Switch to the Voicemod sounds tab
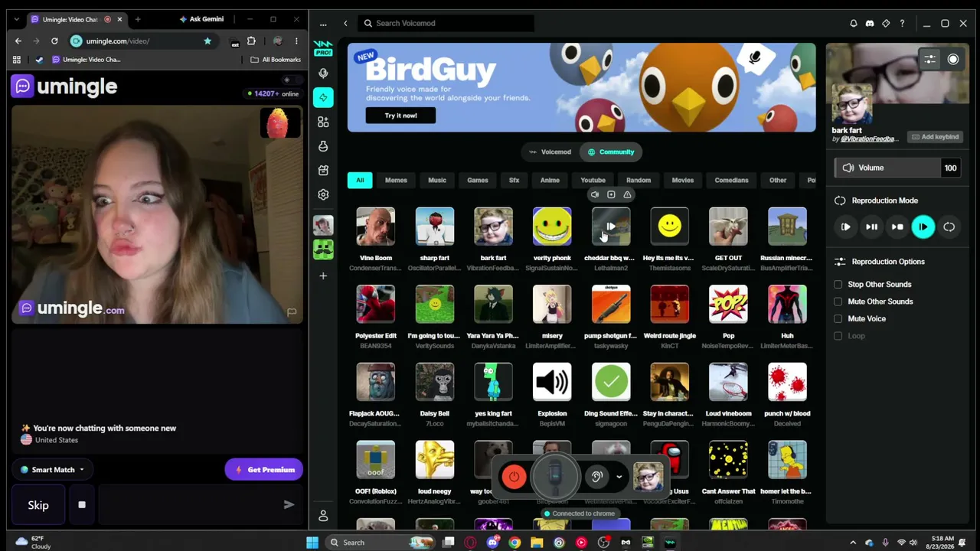This screenshot has height=551, width=980. click(550, 152)
